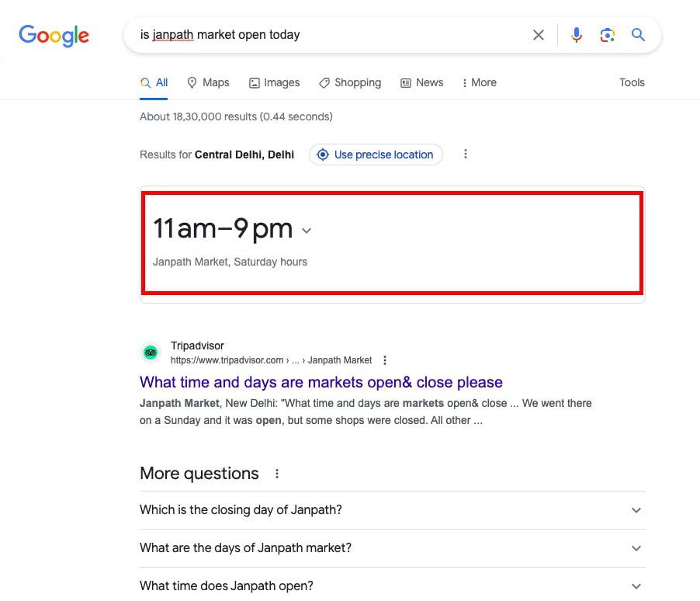Screen dimensions: 700x601
Task: Click the Tripadvisor owl favicon
Action: (x=151, y=353)
